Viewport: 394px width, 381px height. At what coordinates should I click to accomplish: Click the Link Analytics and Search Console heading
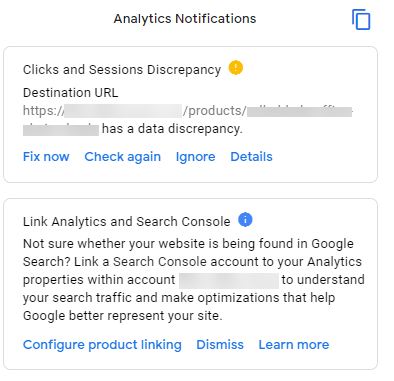tap(126, 221)
